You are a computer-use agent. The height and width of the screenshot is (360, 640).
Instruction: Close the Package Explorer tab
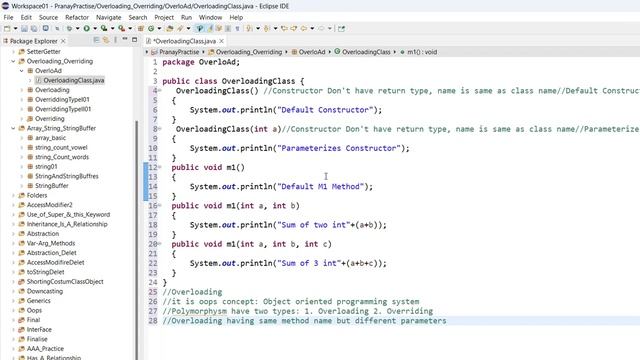click(x=63, y=41)
